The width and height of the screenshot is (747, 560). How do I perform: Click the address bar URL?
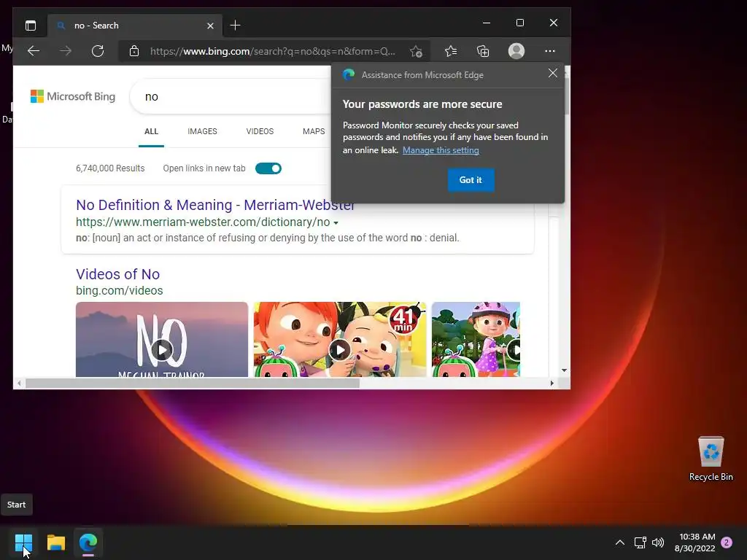tap(273, 51)
